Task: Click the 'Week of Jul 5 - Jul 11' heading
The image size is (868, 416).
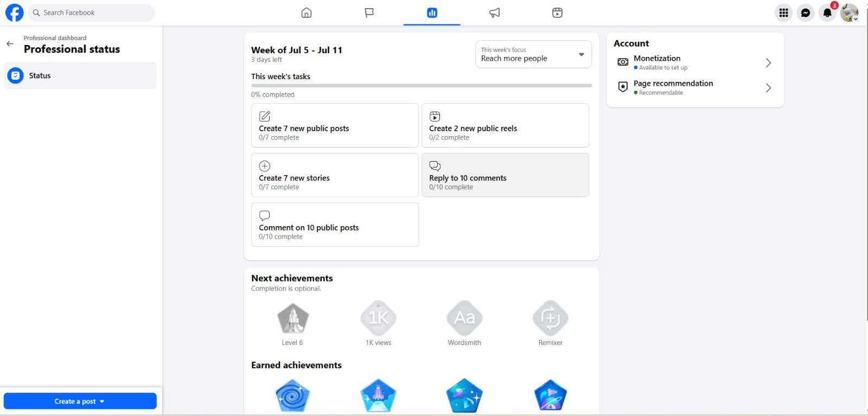Action: pyautogui.click(x=297, y=50)
